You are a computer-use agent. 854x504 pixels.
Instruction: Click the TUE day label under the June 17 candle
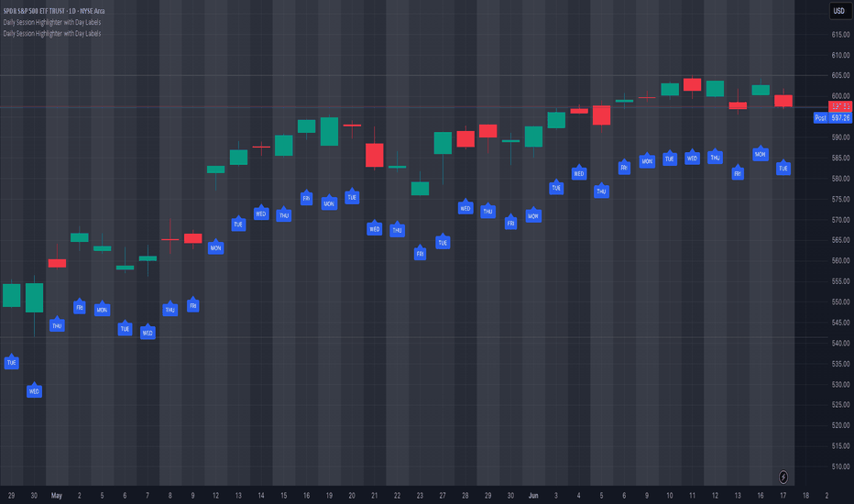[x=783, y=168]
